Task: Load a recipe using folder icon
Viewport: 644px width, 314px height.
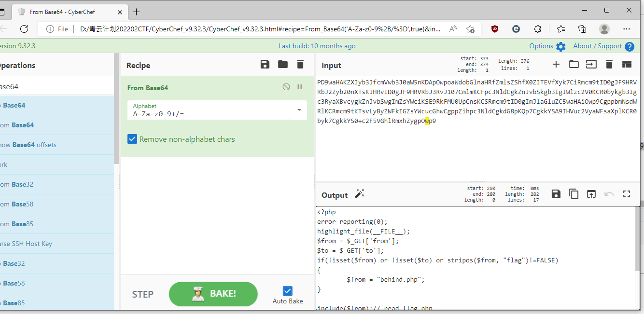Action: [282, 65]
